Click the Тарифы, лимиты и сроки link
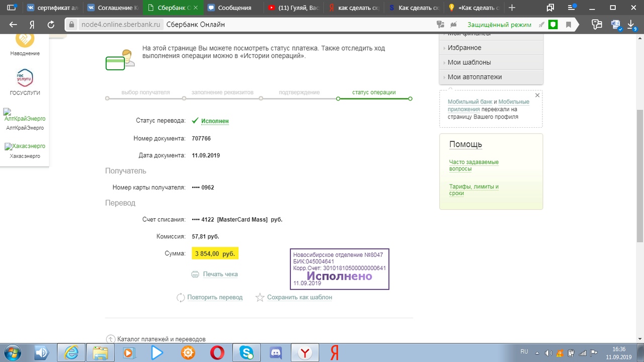Screen dimensions: 644x362 coord(473,190)
